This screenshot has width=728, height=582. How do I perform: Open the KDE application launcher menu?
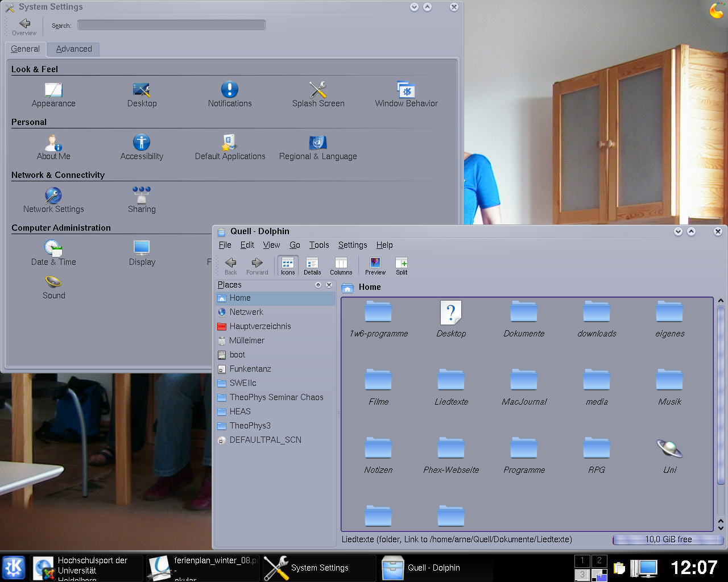pyautogui.click(x=14, y=567)
